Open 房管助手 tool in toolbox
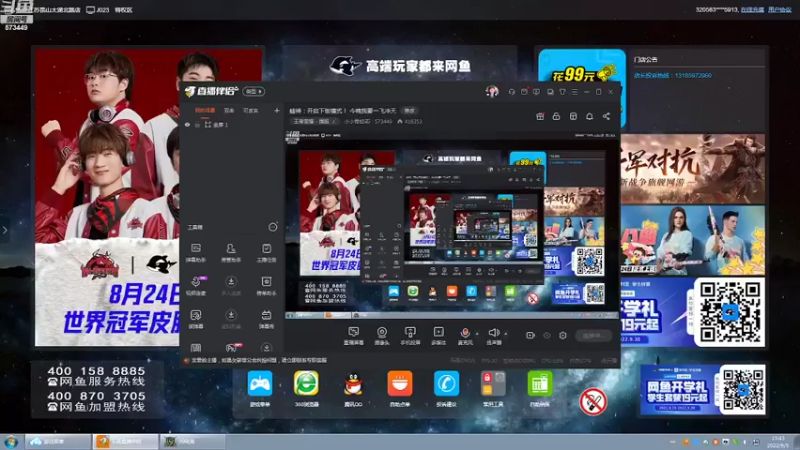Screen dimensions: 800x450 point(231,253)
